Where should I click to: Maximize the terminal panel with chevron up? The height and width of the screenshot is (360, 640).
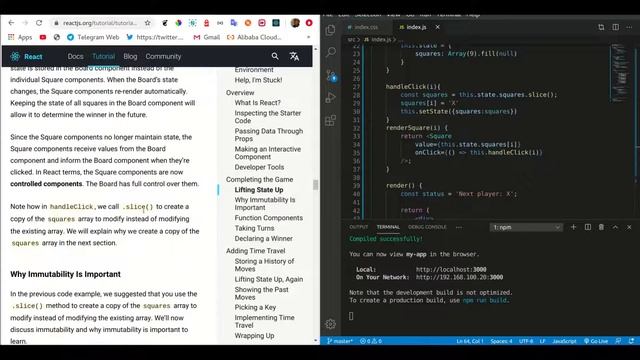[616, 227]
